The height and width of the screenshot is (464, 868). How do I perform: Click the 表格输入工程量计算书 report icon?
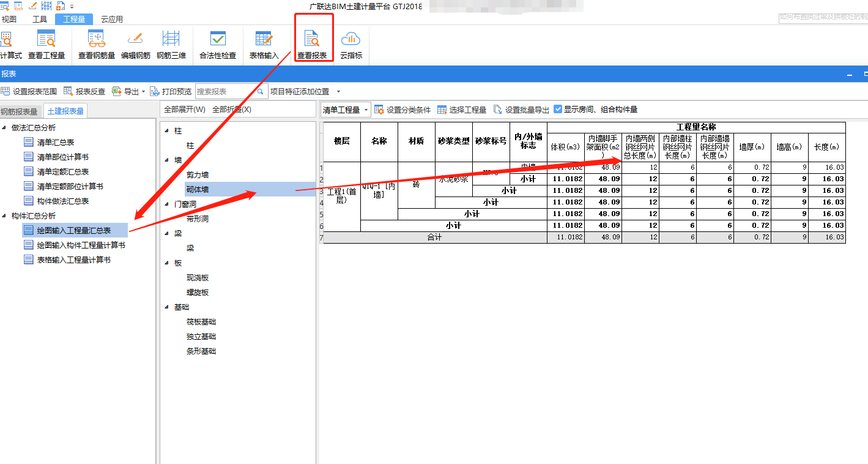[28, 260]
